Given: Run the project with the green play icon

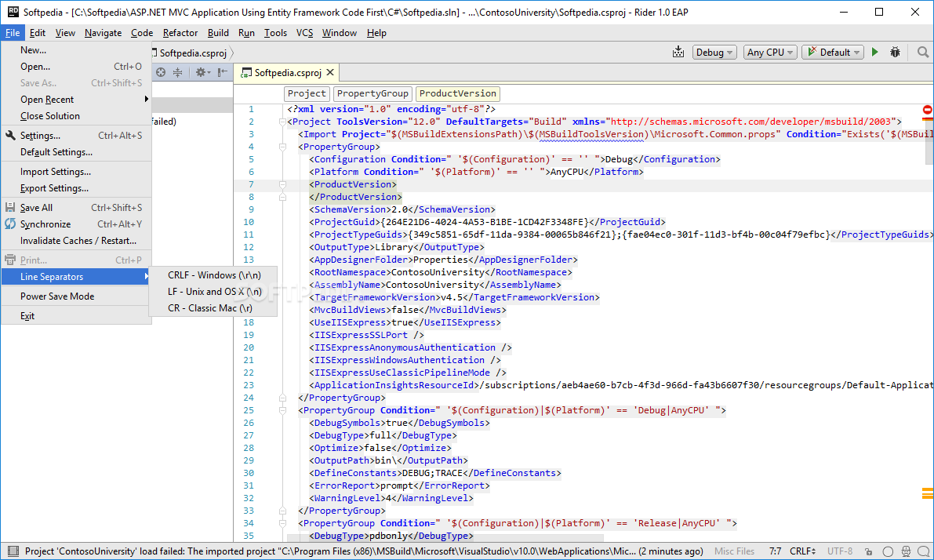Looking at the screenshot, I should [875, 53].
